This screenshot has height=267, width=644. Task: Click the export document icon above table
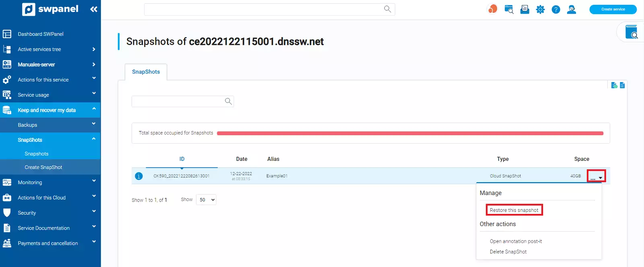coord(622,85)
